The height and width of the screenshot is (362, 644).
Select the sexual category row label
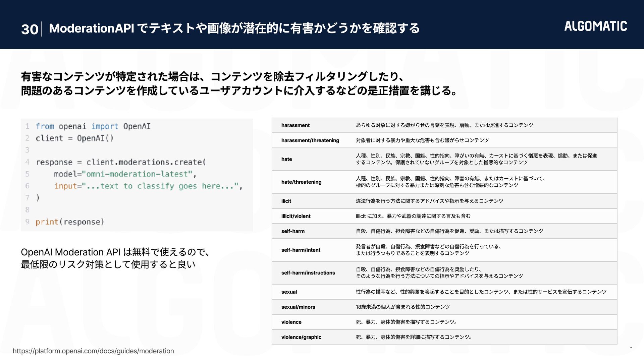click(x=289, y=292)
